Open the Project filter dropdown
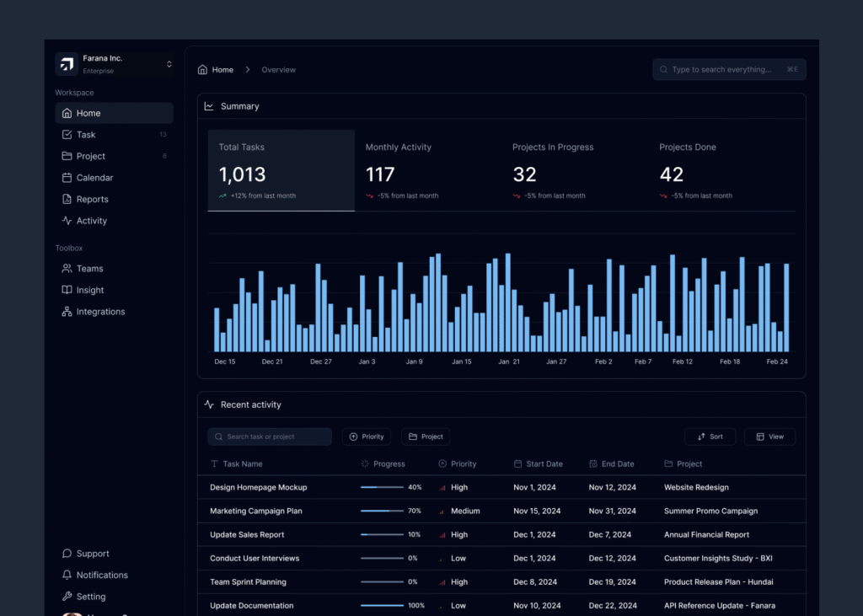Image resolution: width=863 pixels, height=616 pixels. [426, 437]
